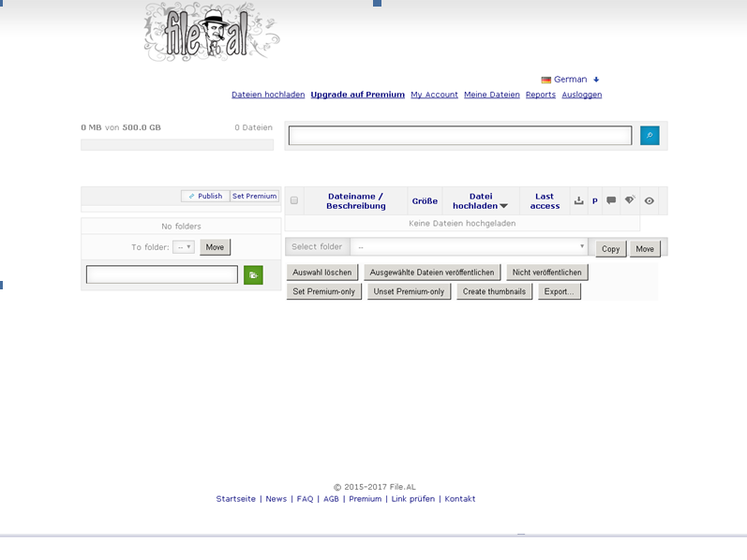Click the Copy files button

[x=611, y=249]
